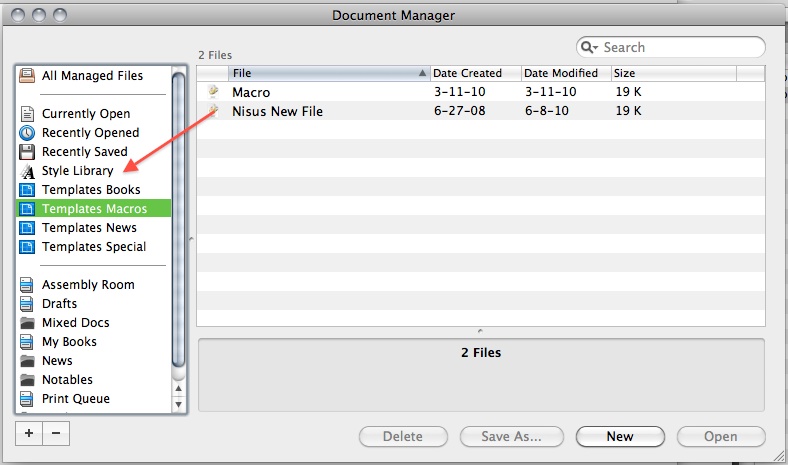
Task: Click the window close button
Action: (18, 16)
